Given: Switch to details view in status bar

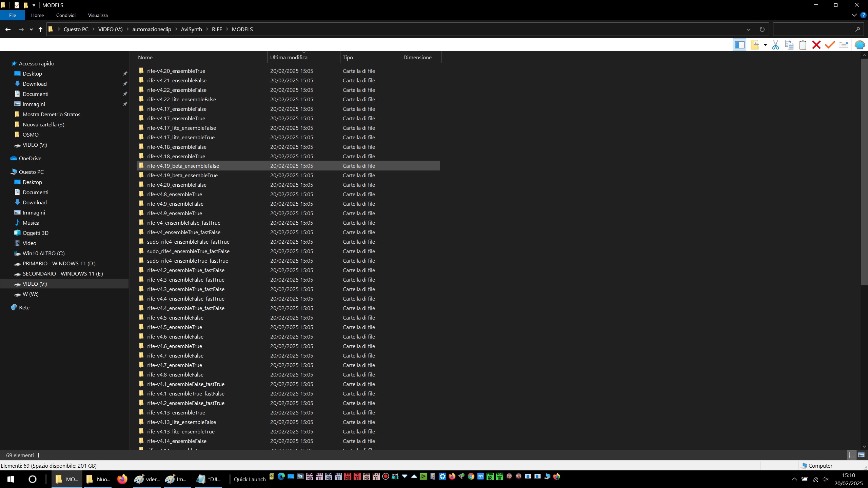Looking at the screenshot, I should point(850,455).
